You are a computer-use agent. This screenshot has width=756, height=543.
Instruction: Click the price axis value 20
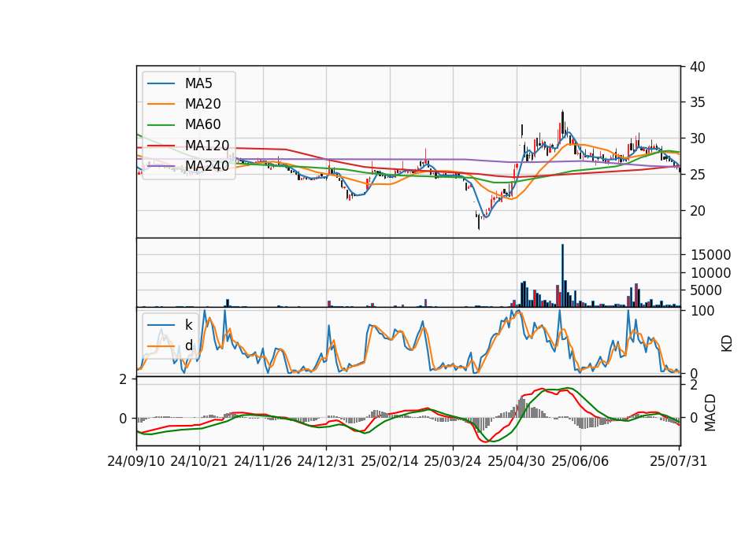click(698, 211)
